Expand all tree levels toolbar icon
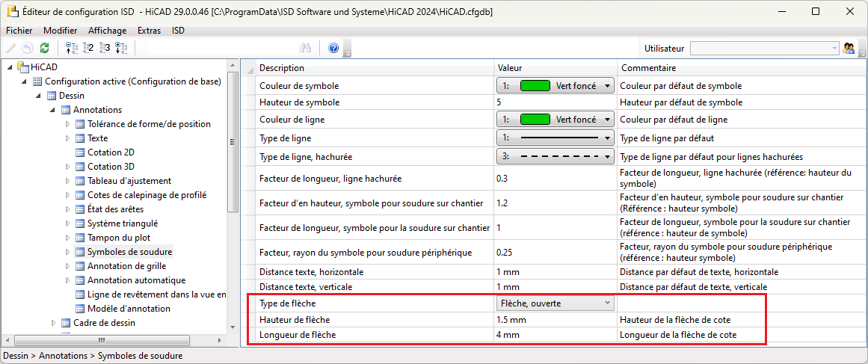This screenshot has height=364, width=868. 123,48
